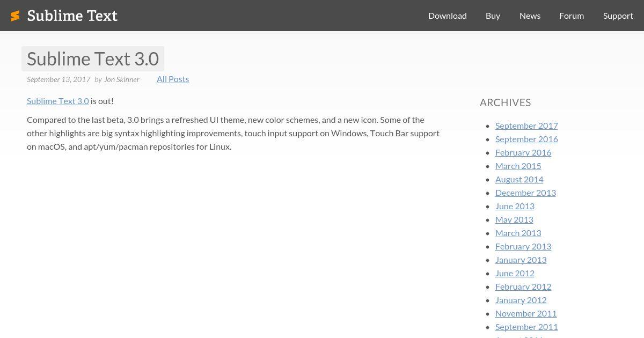This screenshot has width=644, height=338.
Task: Open the September 2016 archive
Action: click(x=526, y=139)
